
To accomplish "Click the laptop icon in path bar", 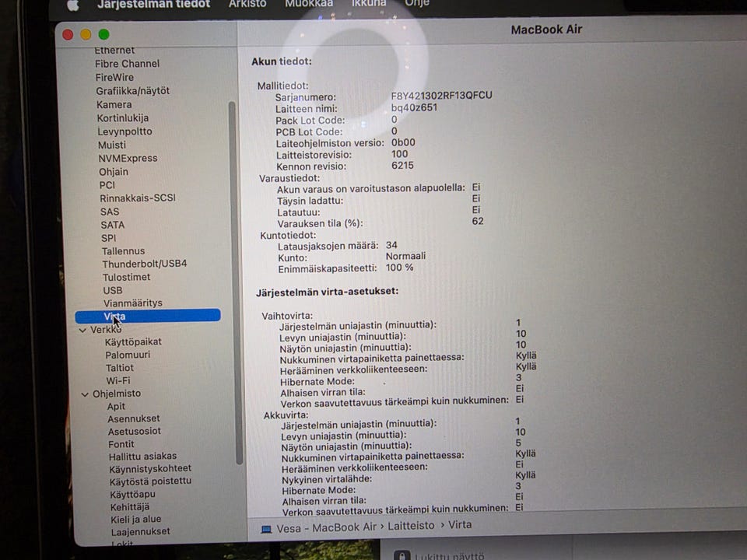I will (266, 530).
